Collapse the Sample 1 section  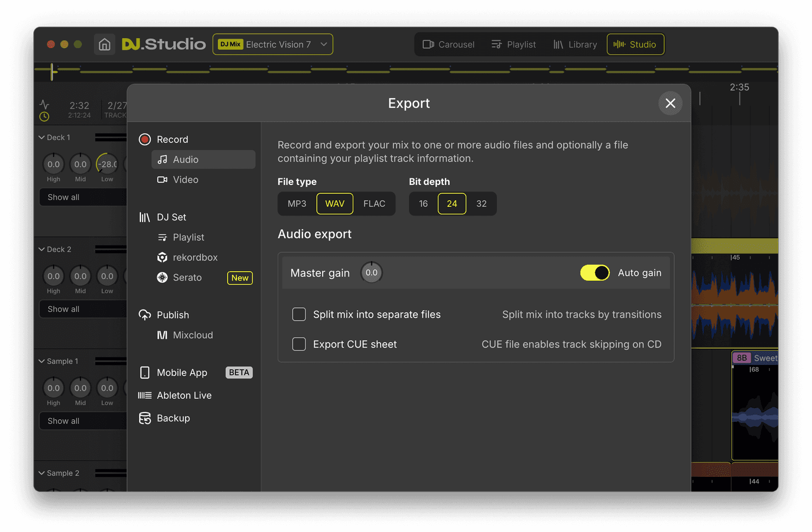coord(42,361)
